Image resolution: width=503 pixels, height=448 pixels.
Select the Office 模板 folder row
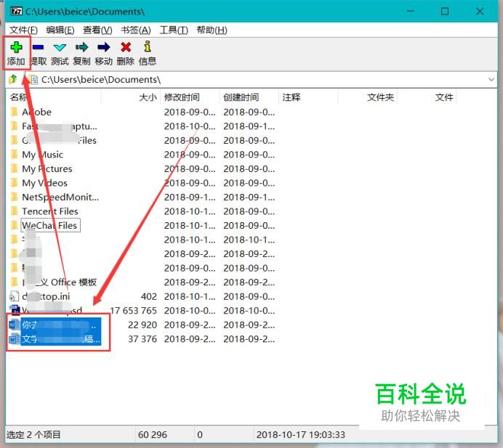pyautogui.click(x=60, y=282)
